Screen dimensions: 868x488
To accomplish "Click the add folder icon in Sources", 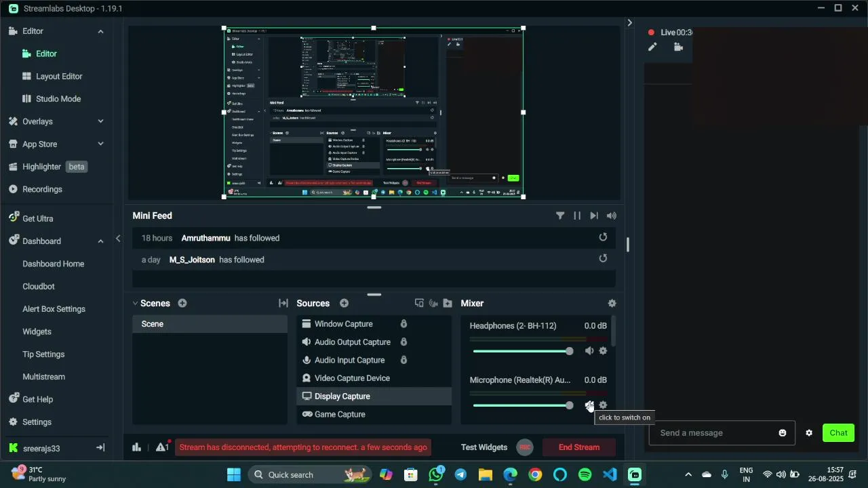I will coord(448,304).
